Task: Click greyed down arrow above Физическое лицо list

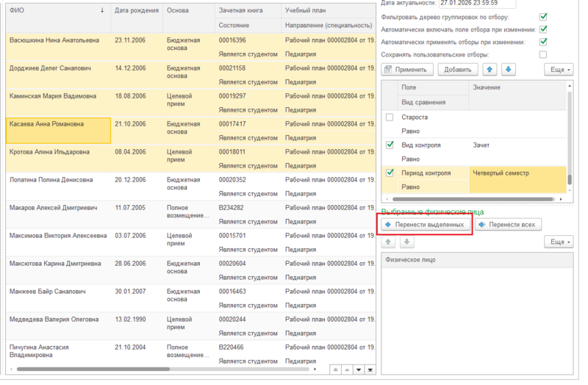Action: coord(405,242)
